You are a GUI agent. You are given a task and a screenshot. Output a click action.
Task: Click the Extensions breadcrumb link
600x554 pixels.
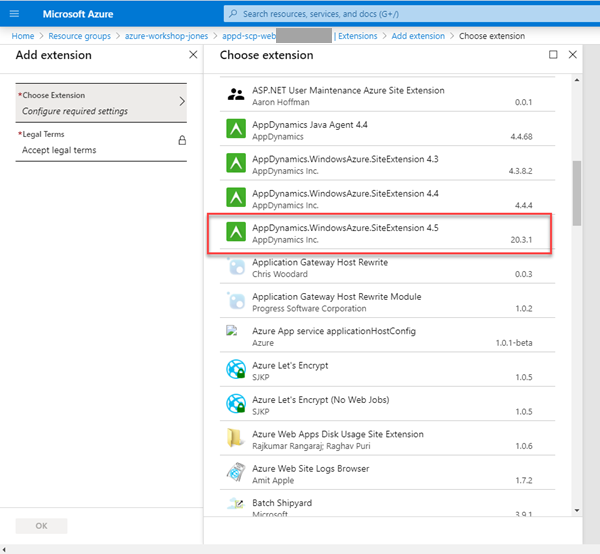[358, 36]
